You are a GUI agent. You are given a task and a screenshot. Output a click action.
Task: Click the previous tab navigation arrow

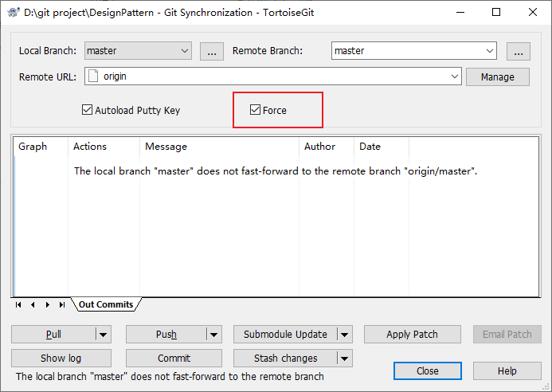(33, 304)
